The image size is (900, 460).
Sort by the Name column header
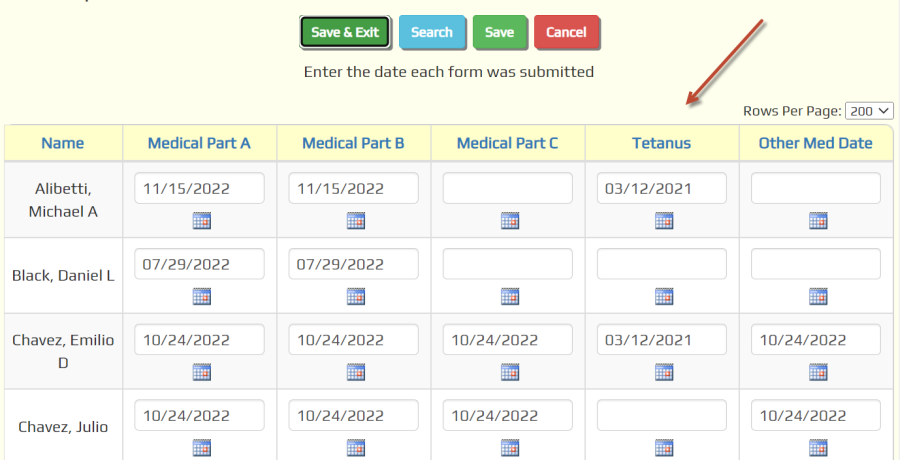pyautogui.click(x=63, y=143)
